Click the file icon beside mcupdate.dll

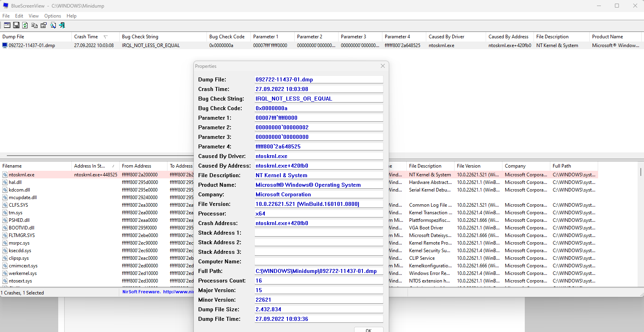pyautogui.click(x=5, y=198)
